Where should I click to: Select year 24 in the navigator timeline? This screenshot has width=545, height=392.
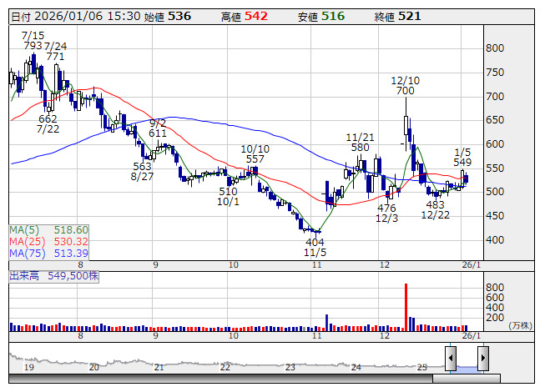pyautogui.click(x=356, y=367)
